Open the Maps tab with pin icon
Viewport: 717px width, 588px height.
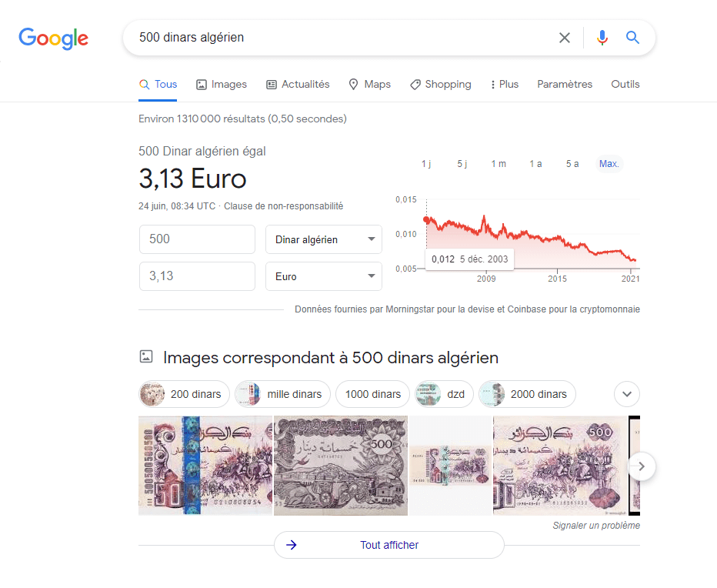pos(369,84)
